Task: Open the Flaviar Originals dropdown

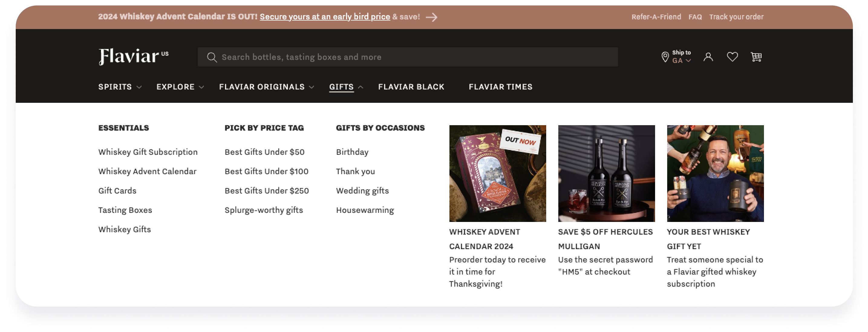Action: [266, 87]
